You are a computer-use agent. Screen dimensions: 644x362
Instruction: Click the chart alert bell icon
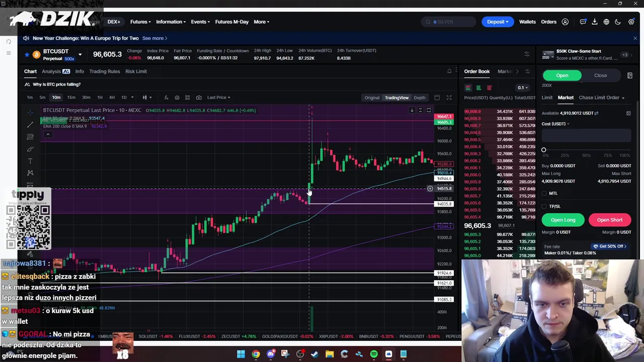449,71
